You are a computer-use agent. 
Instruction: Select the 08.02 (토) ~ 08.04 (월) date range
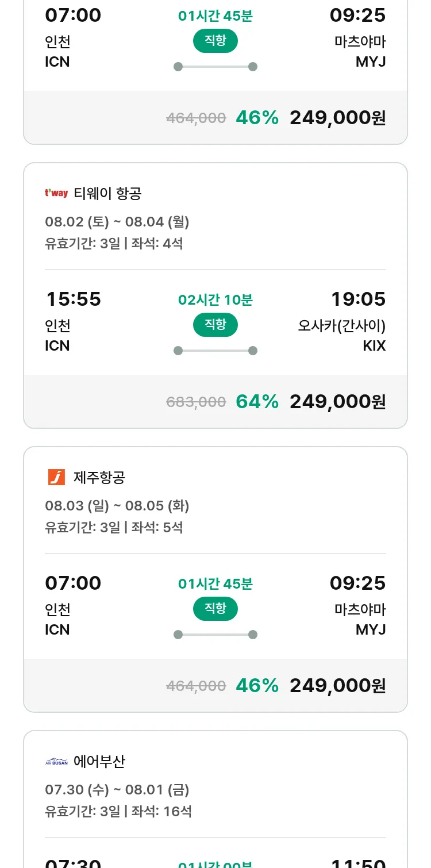(117, 222)
